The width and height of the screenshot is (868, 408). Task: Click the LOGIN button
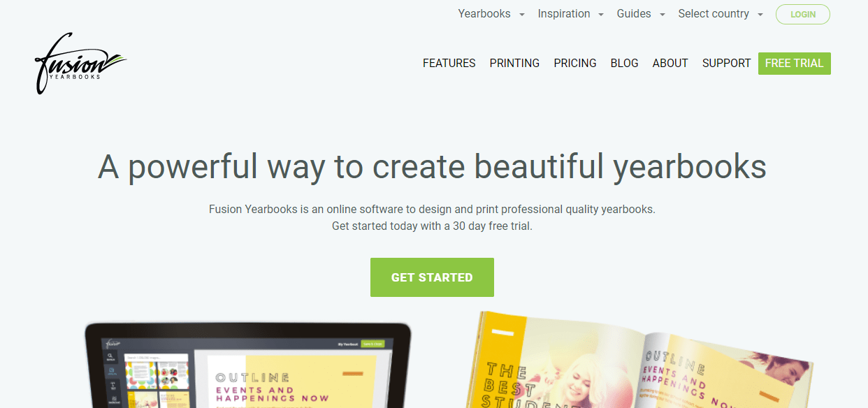pos(802,14)
